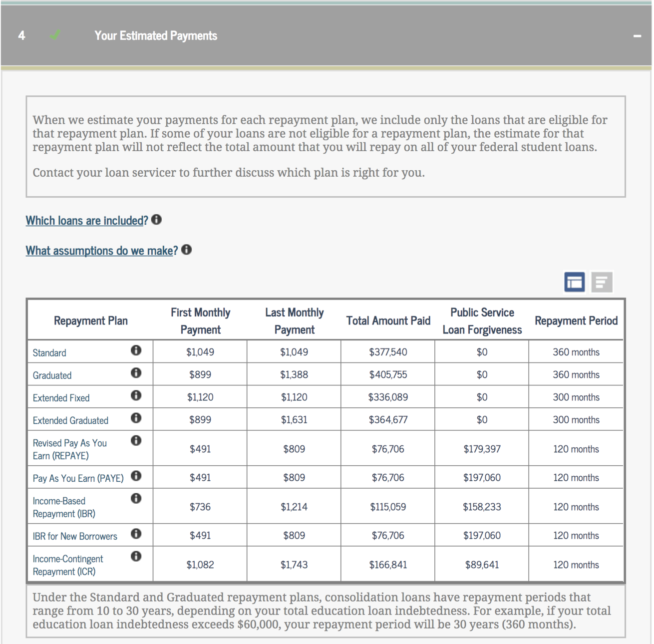Click the Extended Graduated row label
654x644 pixels.
coord(70,420)
